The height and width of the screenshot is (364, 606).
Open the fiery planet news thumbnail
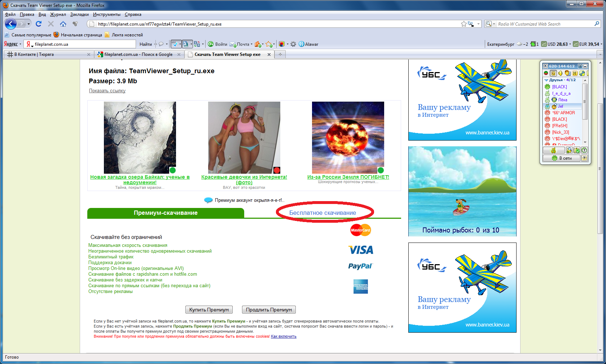pos(348,138)
